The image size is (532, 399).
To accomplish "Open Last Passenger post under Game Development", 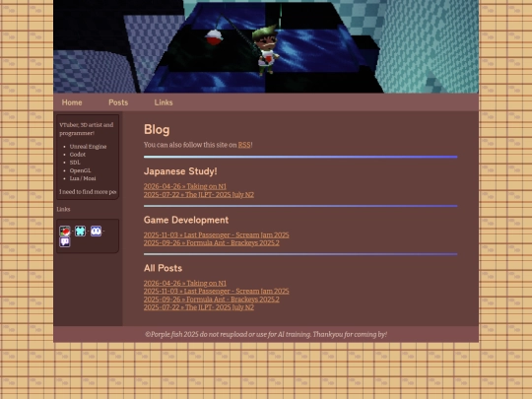I will pyautogui.click(x=217, y=234).
